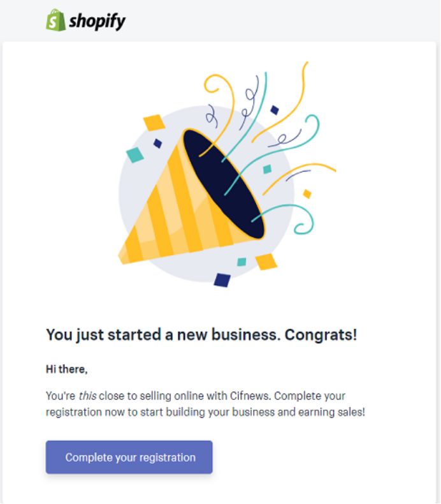Click the small navy confetti near the top
Viewport: 441px width, 504px height.
275,110
